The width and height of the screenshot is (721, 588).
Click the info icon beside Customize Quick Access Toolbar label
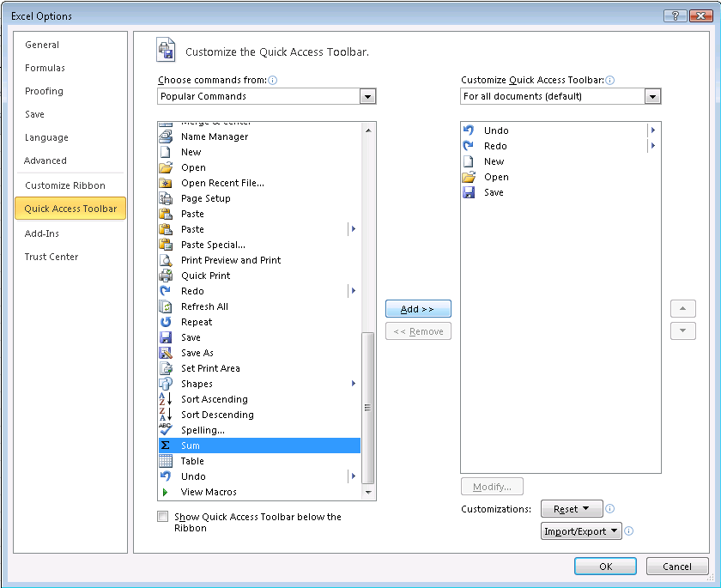(x=609, y=81)
